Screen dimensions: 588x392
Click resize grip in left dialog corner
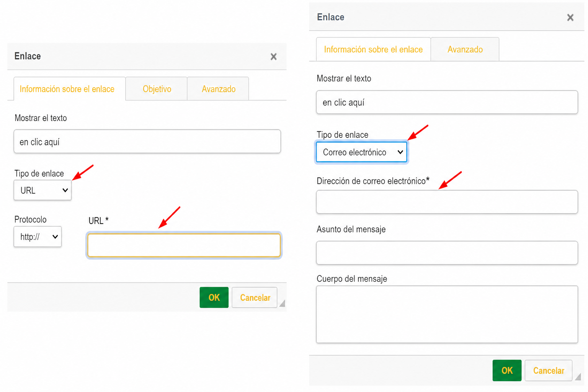tap(282, 304)
